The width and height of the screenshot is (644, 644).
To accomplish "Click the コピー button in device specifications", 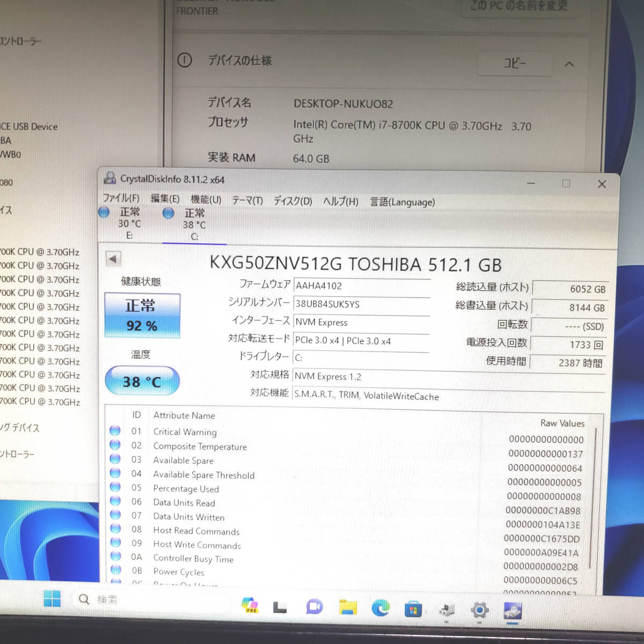I will (514, 63).
